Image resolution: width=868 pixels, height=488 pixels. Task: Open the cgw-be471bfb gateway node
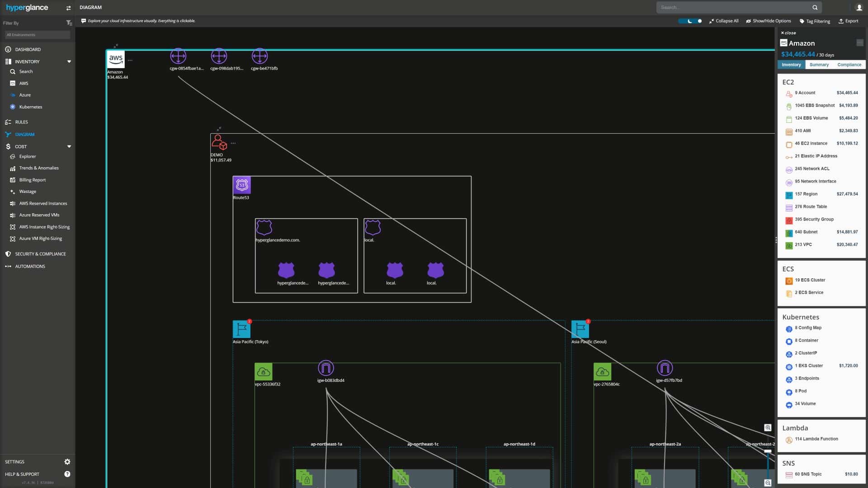pos(259,56)
